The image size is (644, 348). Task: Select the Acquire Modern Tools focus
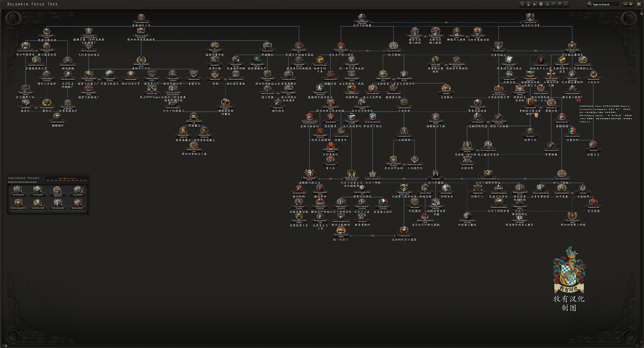tap(141, 19)
